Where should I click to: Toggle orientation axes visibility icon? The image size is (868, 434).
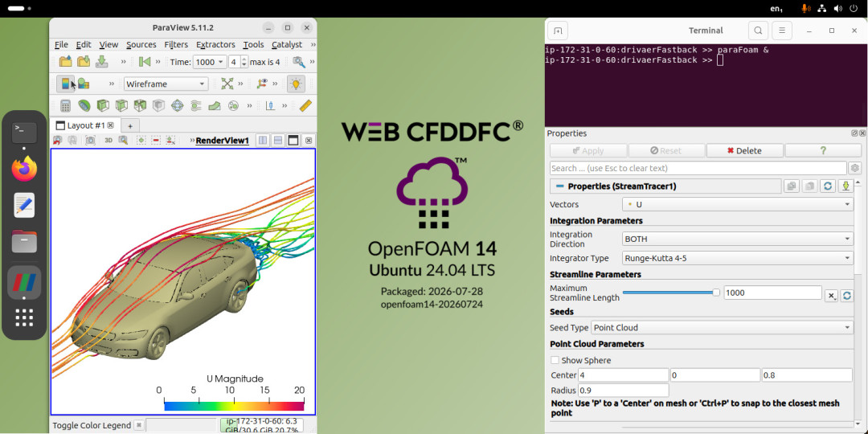tap(262, 84)
